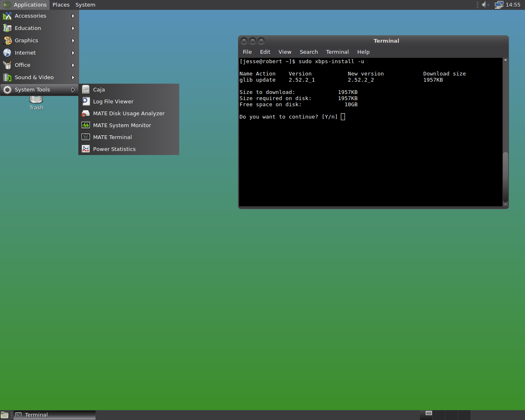Viewport: 525px width, 420px height.
Task: Open MATE Disk Usage Analyzer icon
Action: point(86,113)
